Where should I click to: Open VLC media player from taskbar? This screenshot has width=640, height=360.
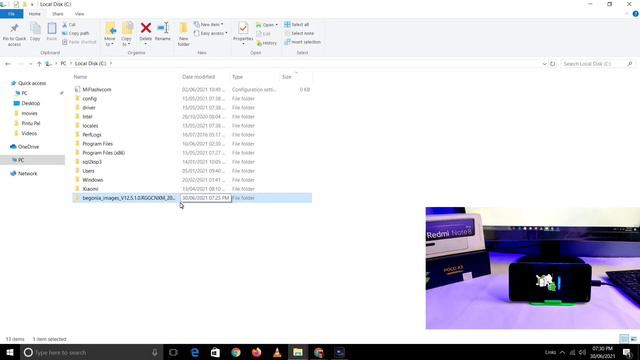pyautogui.click(x=277, y=352)
